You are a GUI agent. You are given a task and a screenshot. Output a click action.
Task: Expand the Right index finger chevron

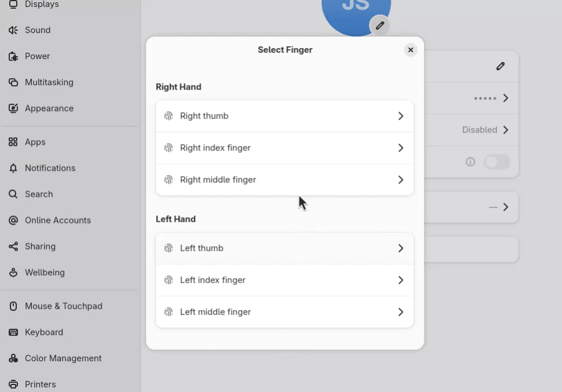(401, 148)
